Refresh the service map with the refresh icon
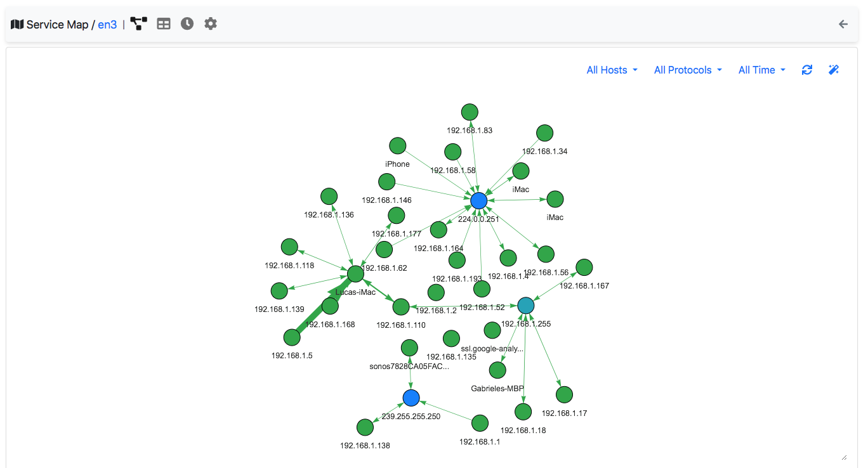The width and height of the screenshot is (868, 468). pos(806,70)
